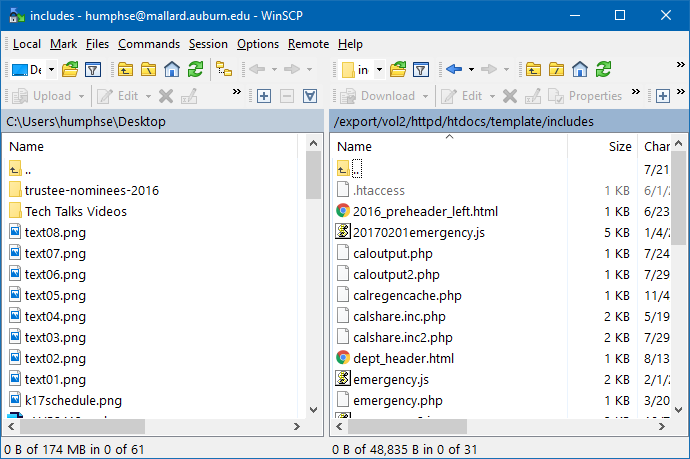This screenshot has height=459, width=690.
Task: Click remote select files plus icon
Action: click(663, 96)
